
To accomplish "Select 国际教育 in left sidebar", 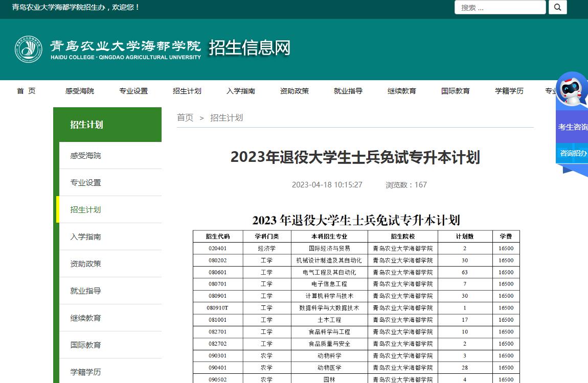I will tap(110, 345).
